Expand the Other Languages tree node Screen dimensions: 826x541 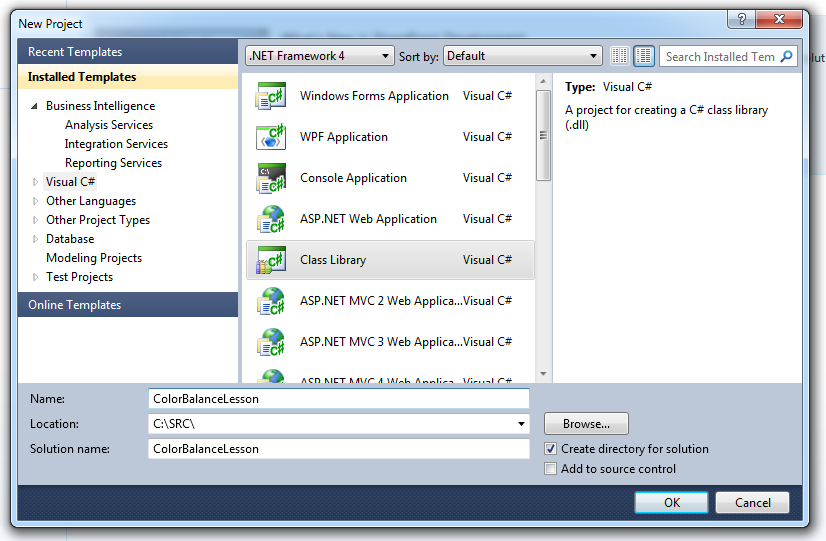click(35, 201)
